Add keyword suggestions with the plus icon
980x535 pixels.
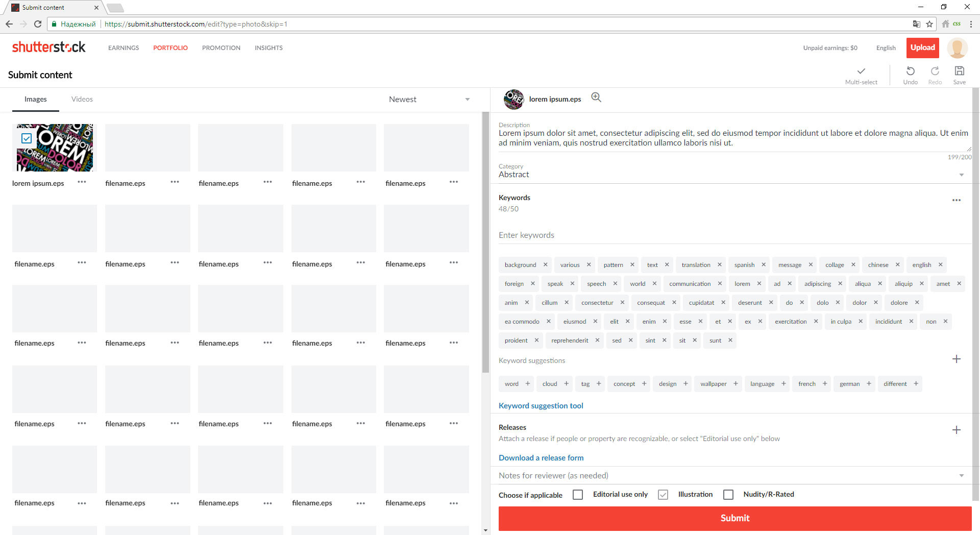[x=957, y=359]
